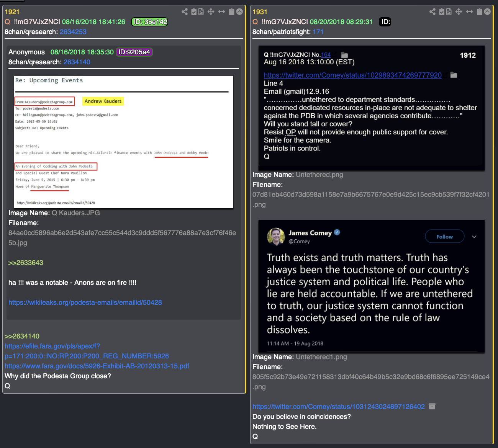The height and width of the screenshot is (448, 498).
Task: Click four-way move arrows on post 1921
Action: coord(211,11)
